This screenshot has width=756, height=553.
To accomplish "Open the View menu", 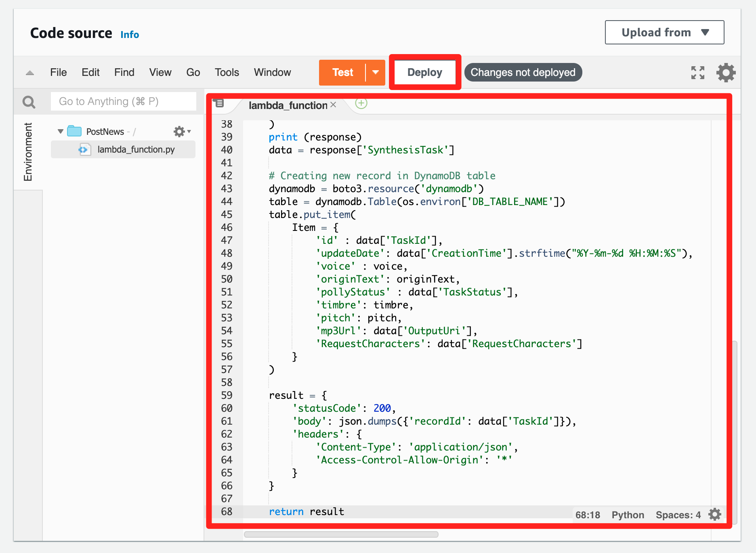I will click(x=160, y=72).
